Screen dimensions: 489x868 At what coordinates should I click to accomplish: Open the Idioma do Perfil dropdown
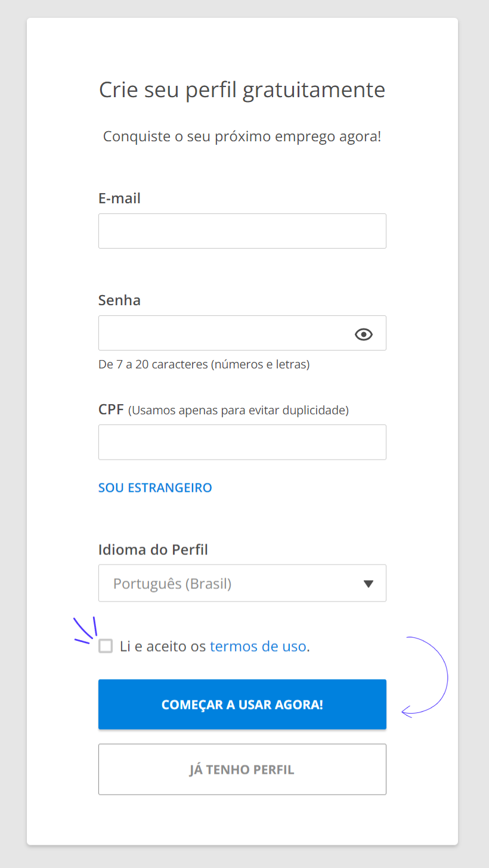point(242,583)
